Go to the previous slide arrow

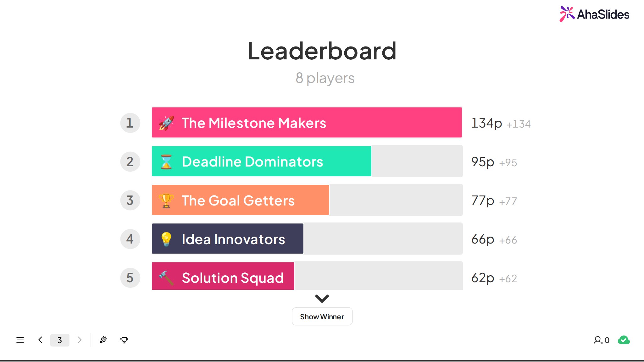(x=40, y=340)
